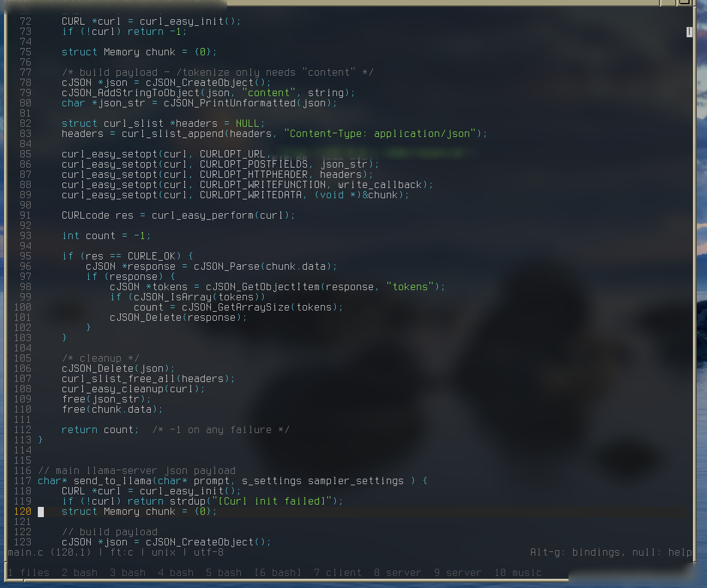Click 'cJSON_GetArraySize(tokens)' on line 100
The width and height of the screenshot is (707, 588).
[x=259, y=308]
